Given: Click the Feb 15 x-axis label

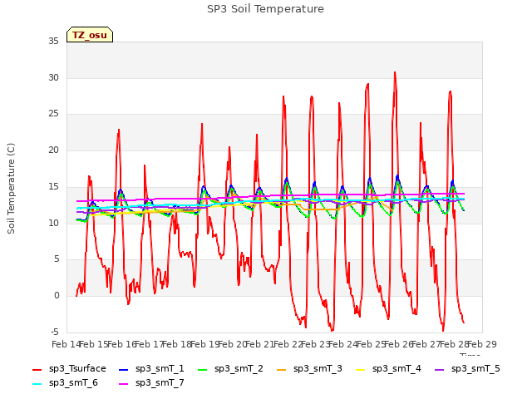Looking at the screenshot, I should pyautogui.click(x=94, y=344).
